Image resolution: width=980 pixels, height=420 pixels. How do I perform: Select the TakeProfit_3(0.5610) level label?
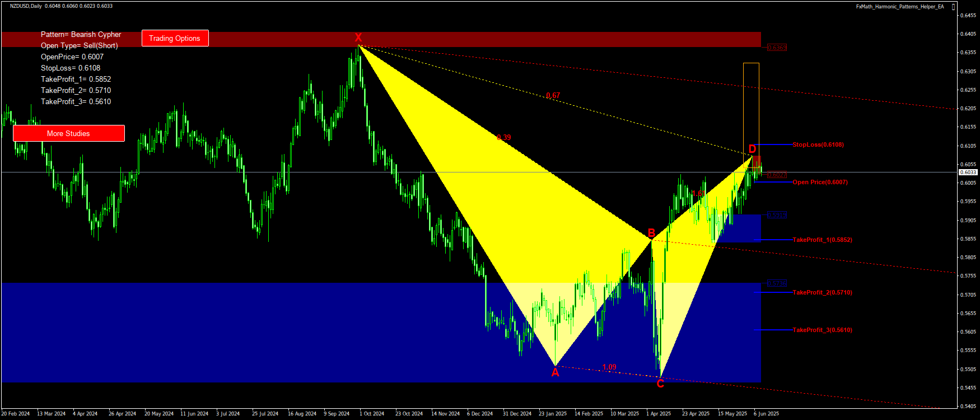(x=822, y=330)
